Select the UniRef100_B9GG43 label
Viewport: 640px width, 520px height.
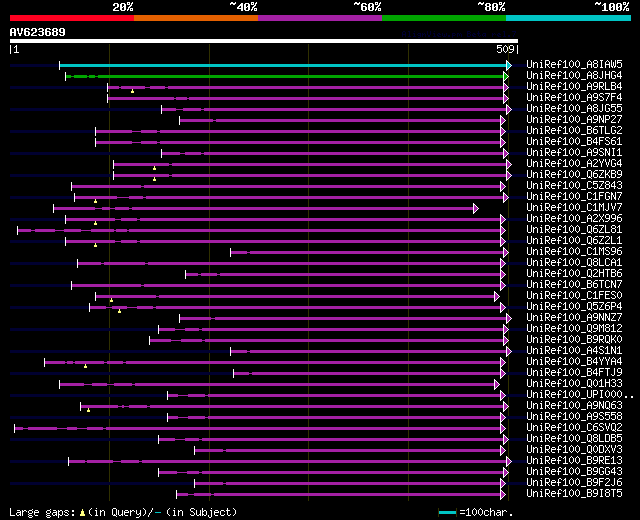tap(574, 472)
